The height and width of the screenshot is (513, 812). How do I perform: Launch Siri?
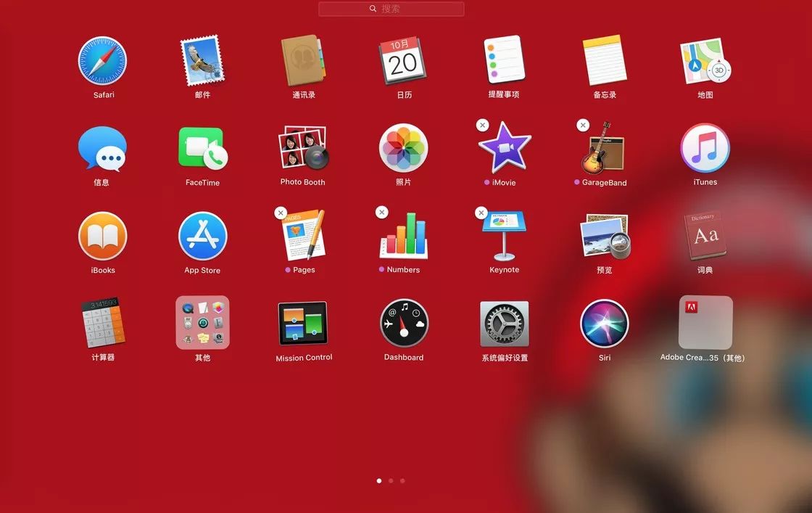click(605, 324)
